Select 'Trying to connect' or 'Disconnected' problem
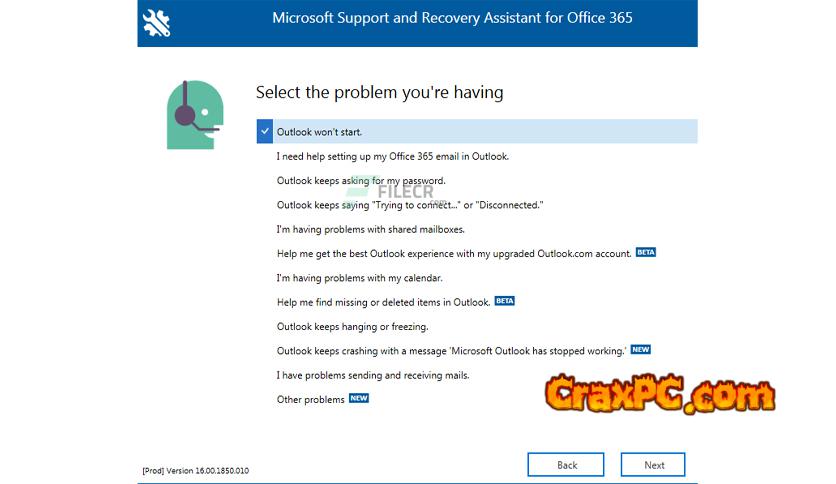The height and width of the screenshot is (484, 836). [410, 205]
